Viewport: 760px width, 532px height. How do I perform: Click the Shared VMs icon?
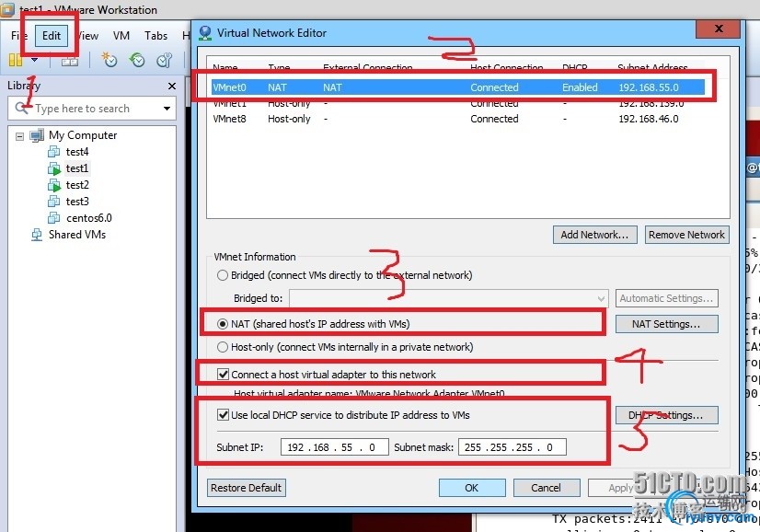[x=37, y=235]
